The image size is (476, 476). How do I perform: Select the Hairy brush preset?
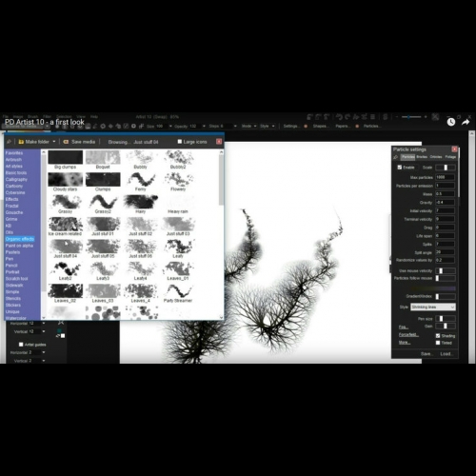[141, 205]
